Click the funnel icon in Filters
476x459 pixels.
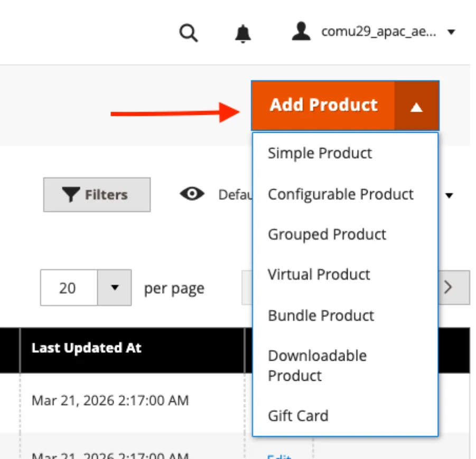click(71, 195)
